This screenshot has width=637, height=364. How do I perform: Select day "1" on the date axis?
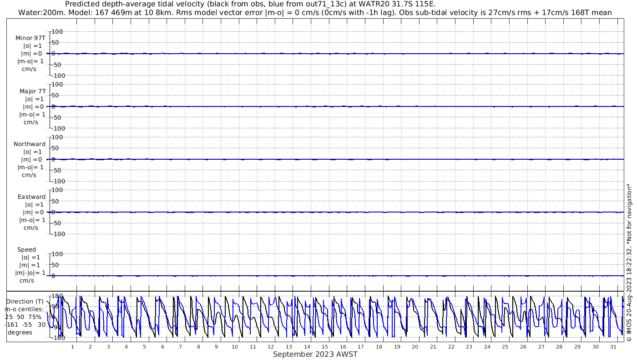point(72,347)
